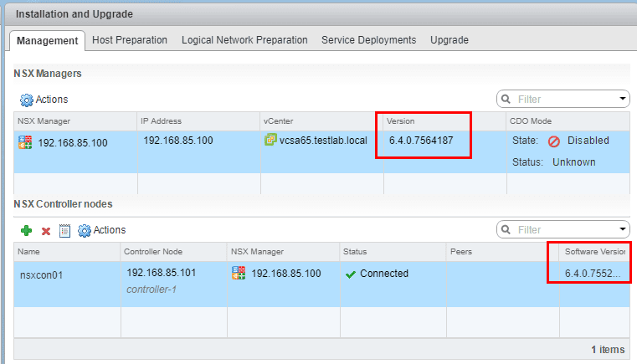Image resolution: width=637 pixels, height=364 pixels.
Task: Click NSX Manager icon in nsxcon01 row
Action: pos(239,273)
